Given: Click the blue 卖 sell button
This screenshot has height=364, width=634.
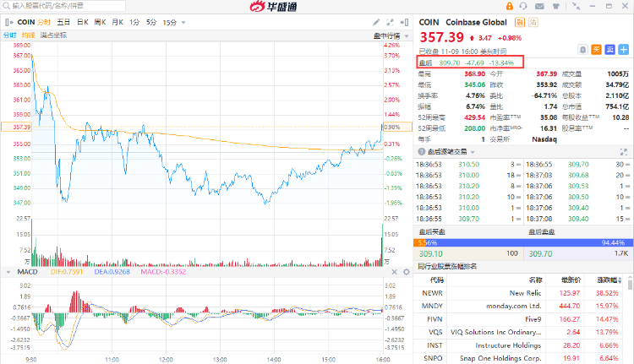Looking at the screenshot, I should click(610, 50).
